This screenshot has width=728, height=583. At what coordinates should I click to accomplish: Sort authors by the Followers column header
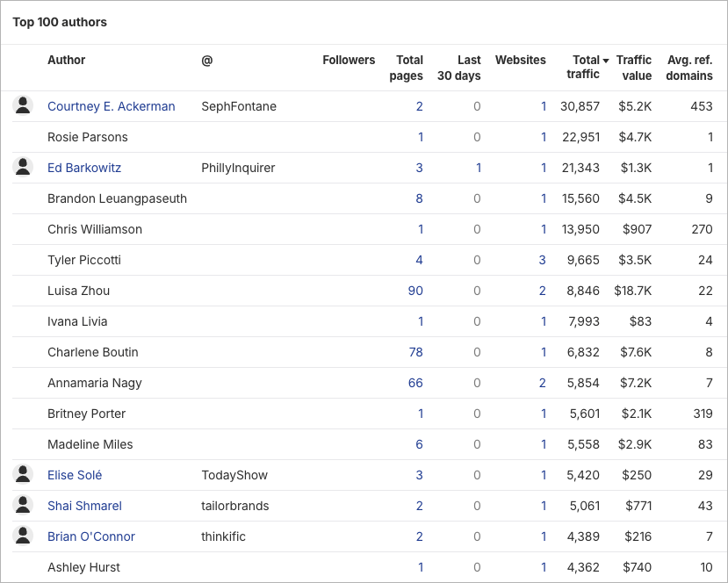pos(348,60)
